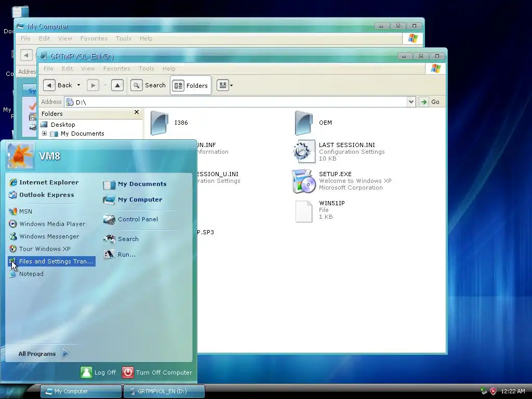Open the Views dropdown button
Image resolution: width=532 pixels, height=399 pixels.
[224, 86]
